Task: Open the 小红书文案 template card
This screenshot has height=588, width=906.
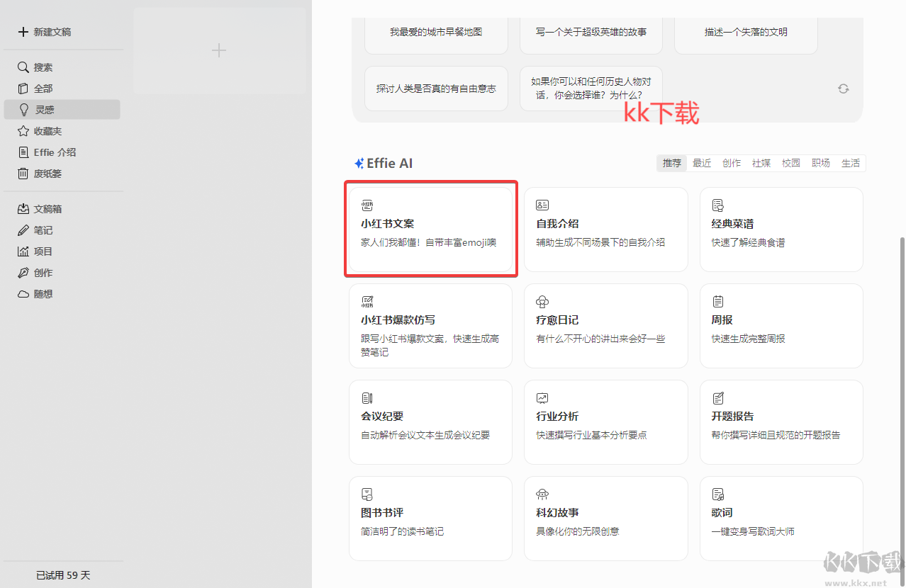Action: coord(430,229)
